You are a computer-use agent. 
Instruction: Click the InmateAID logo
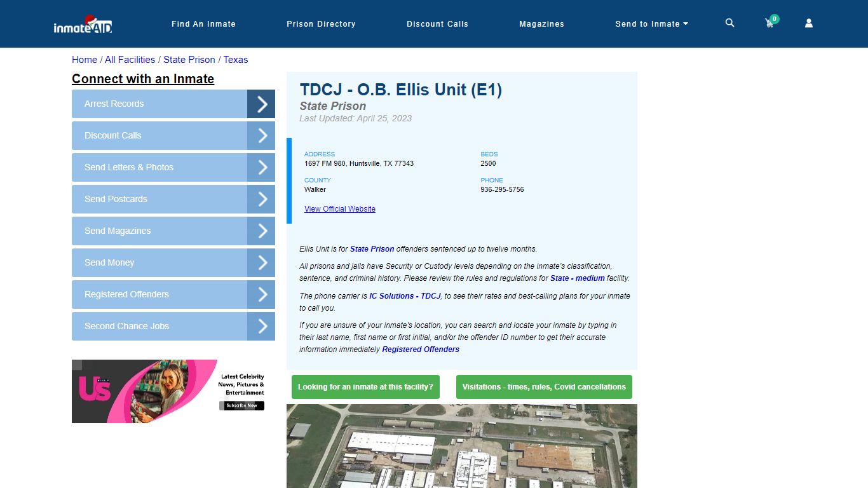(83, 24)
